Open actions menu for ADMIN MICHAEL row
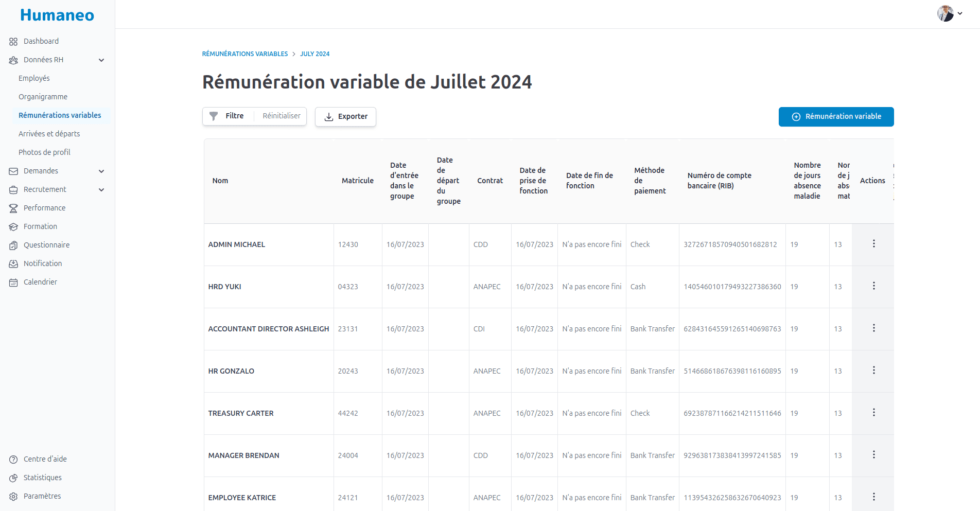The width and height of the screenshot is (980, 511). (873, 244)
